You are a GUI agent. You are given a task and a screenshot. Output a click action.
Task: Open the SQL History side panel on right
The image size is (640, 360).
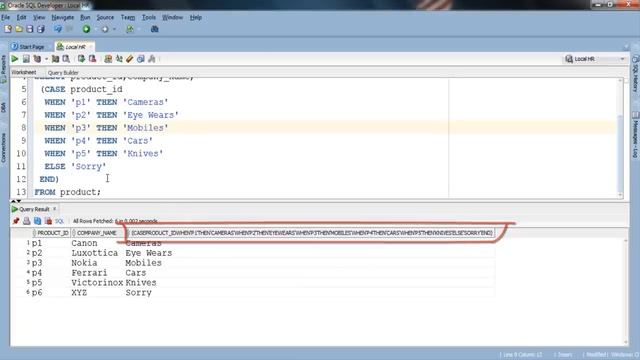[x=636, y=74]
